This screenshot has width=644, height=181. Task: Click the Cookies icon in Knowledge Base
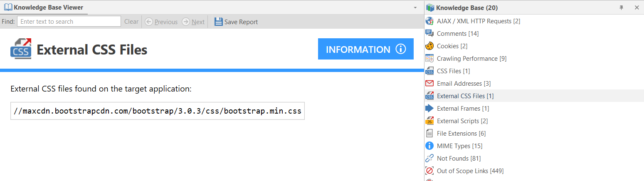429,46
